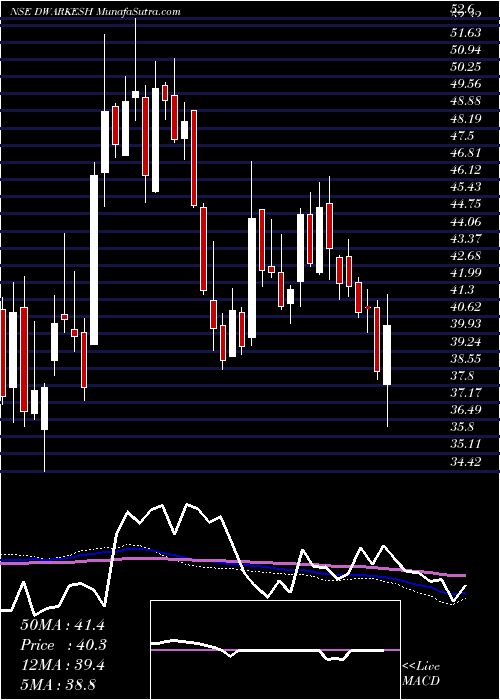Click the 48.88 price axis label

[x=466, y=101]
